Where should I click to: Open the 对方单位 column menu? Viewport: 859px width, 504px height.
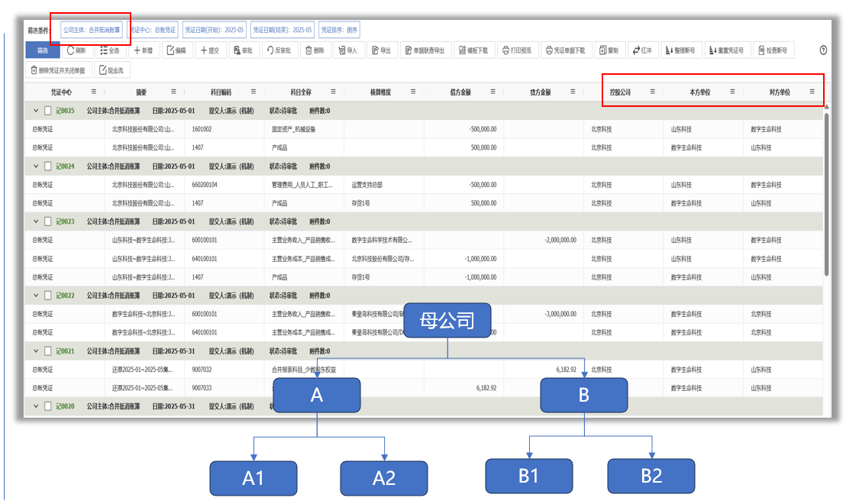click(812, 92)
